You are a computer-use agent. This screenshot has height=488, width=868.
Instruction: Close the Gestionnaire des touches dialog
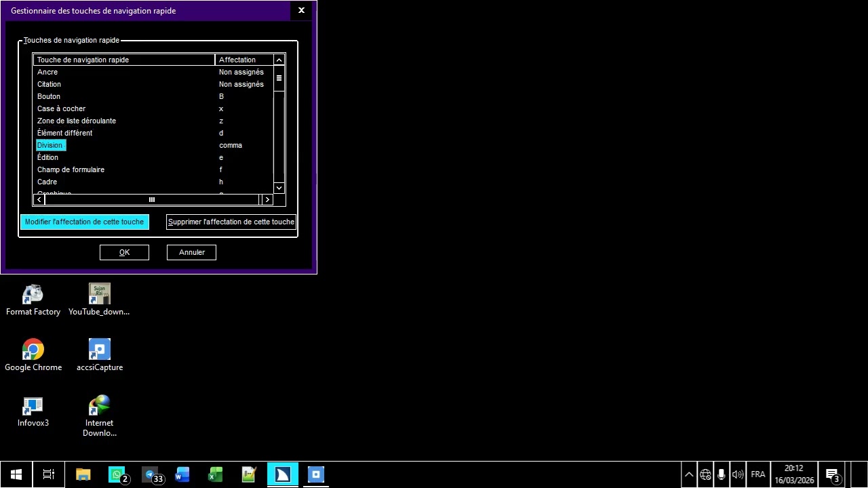pos(301,10)
